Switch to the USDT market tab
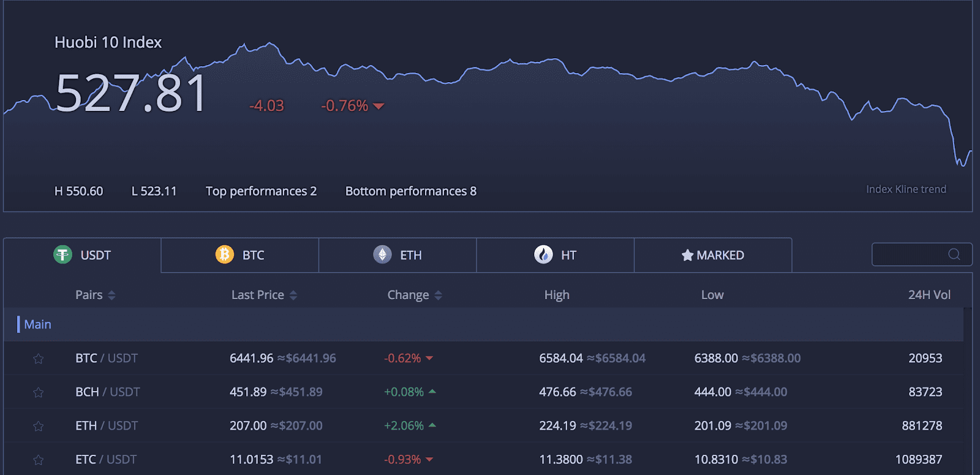This screenshot has width=980, height=475. [x=82, y=255]
